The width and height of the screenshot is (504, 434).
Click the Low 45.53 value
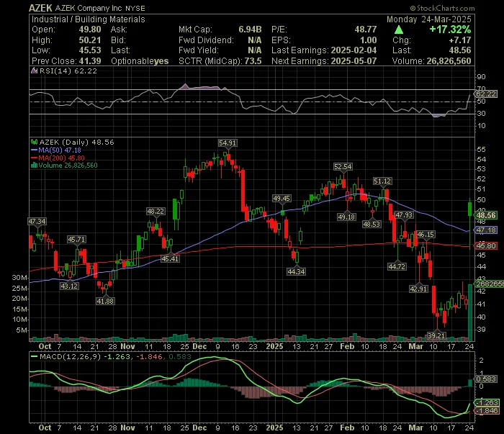click(x=90, y=50)
